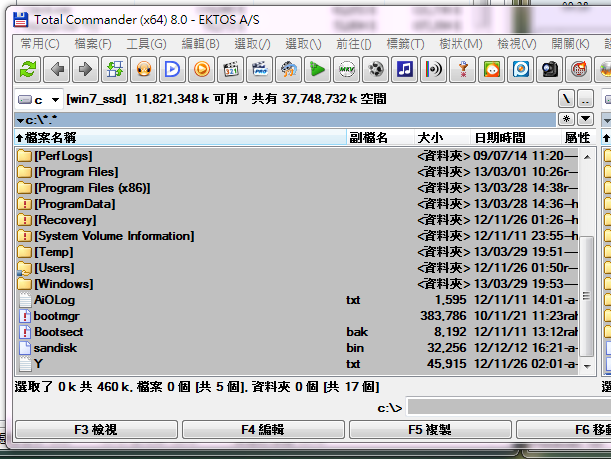
Task: Open the 標籤(T) menu
Action: 405,44
